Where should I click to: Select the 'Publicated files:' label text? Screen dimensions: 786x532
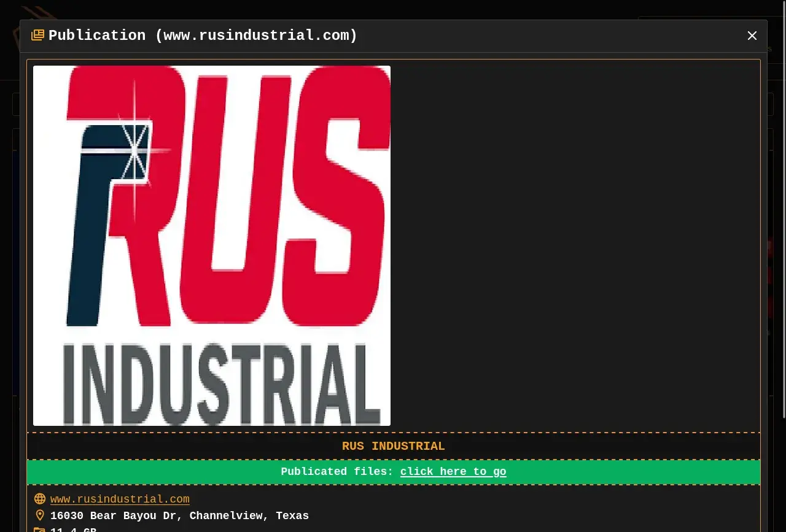pyautogui.click(x=337, y=472)
